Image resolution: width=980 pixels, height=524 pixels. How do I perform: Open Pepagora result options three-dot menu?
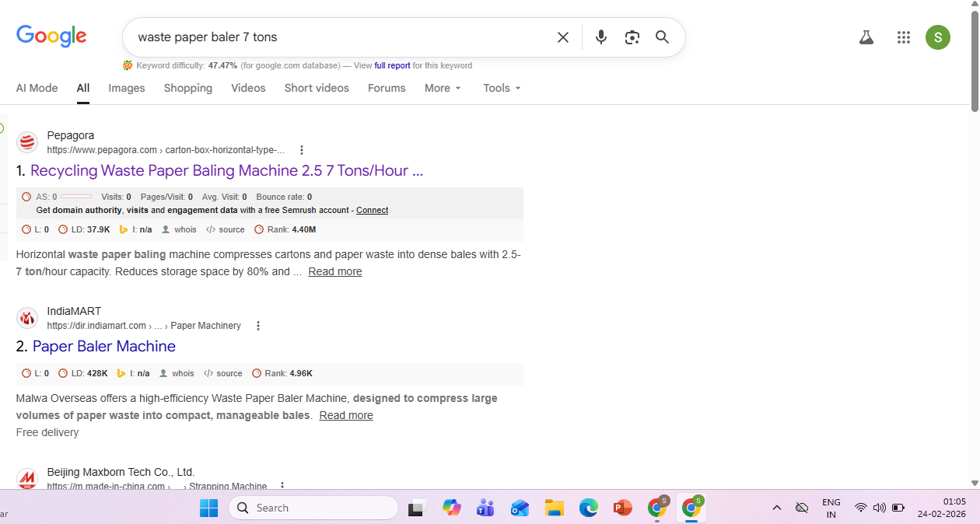(302, 150)
